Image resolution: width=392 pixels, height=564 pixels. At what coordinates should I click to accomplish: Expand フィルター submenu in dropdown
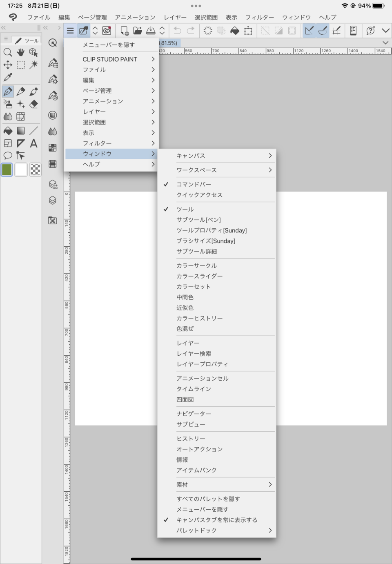(x=111, y=143)
